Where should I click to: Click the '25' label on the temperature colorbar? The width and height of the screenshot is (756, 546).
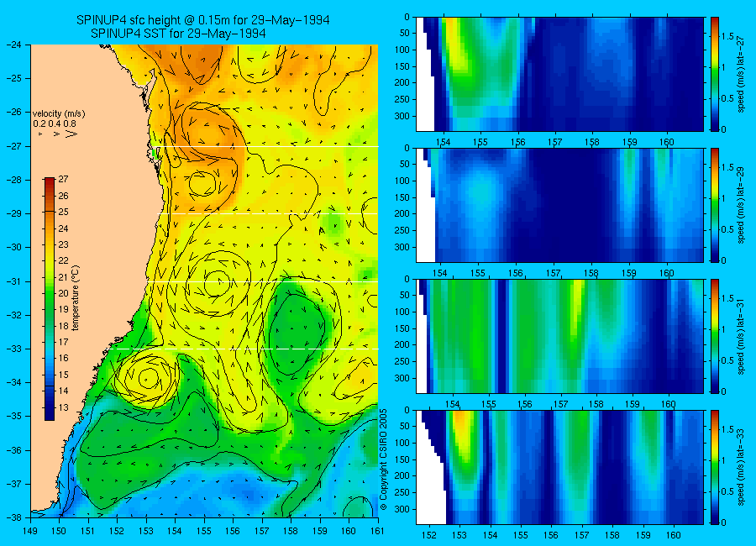[63, 213]
